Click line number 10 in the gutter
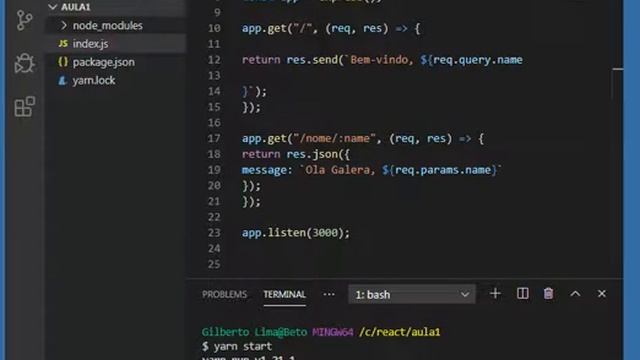This screenshot has height=360, width=640. [214, 28]
